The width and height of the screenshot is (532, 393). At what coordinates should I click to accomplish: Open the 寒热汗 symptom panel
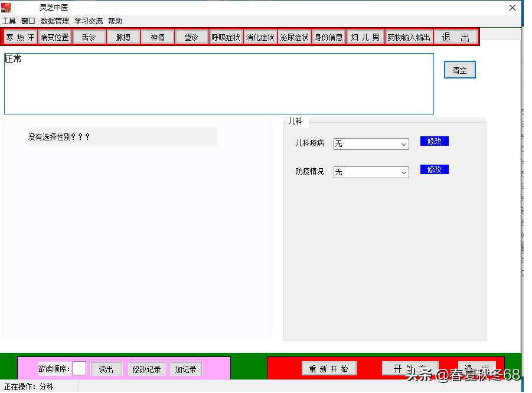pyautogui.click(x=20, y=36)
